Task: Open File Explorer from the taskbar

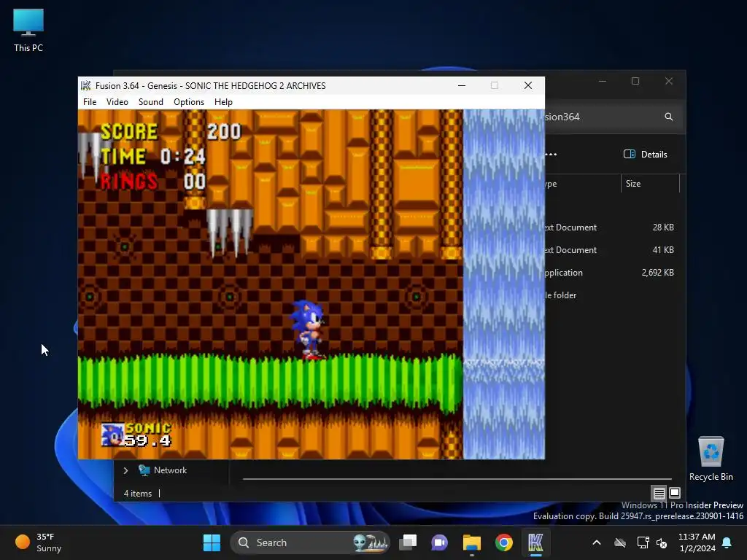Action: tap(472, 542)
